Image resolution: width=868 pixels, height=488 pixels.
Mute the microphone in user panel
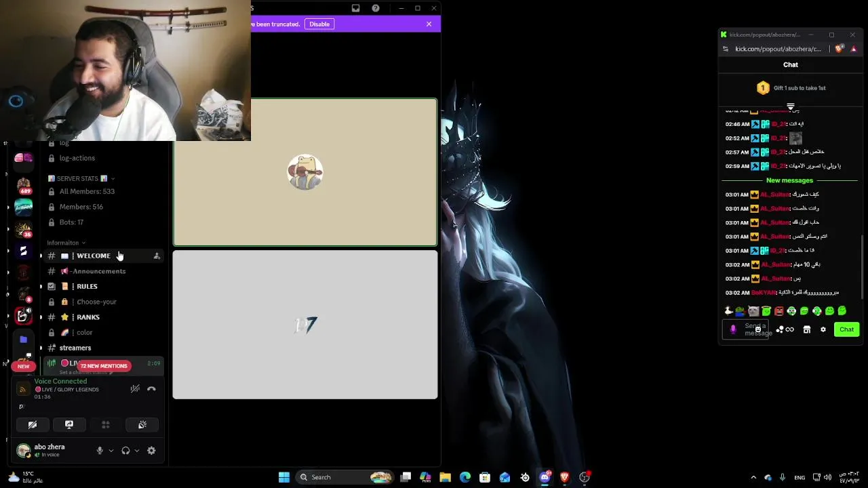click(x=100, y=451)
